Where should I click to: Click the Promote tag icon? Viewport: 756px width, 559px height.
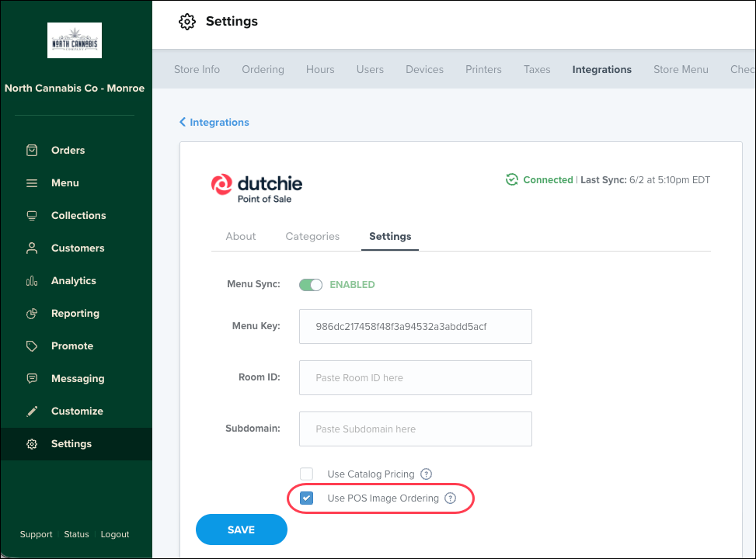32,346
